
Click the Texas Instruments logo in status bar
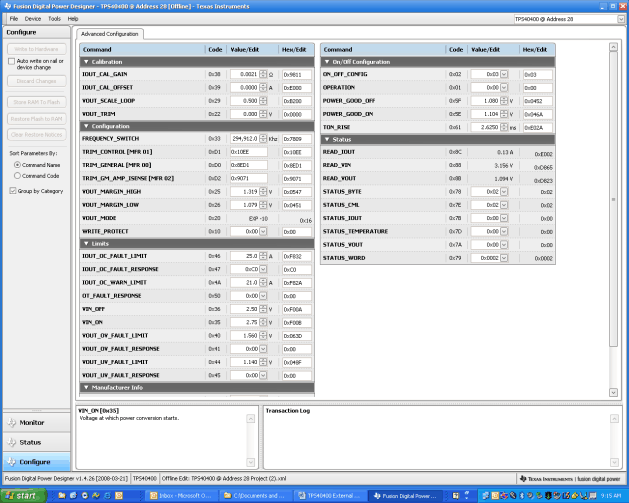point(523,479)
